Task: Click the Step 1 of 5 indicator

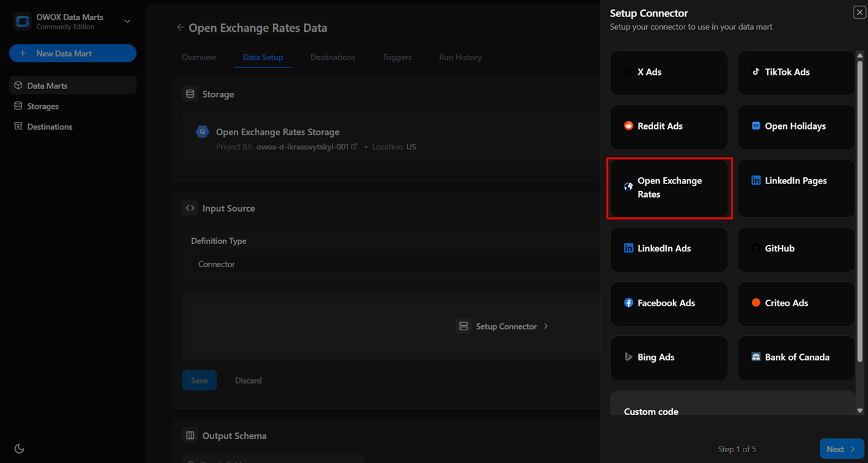Action: 737,449
